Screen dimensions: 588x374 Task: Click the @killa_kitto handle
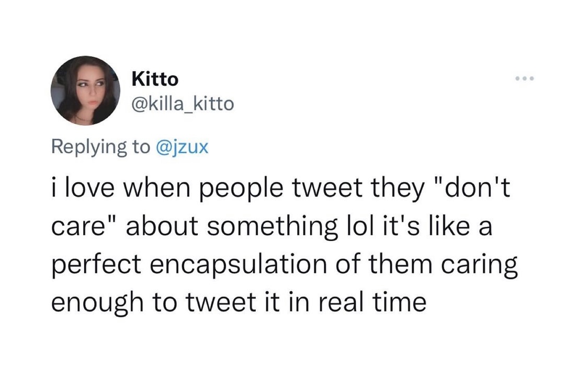pyautogui.click(x=183, y=104)
